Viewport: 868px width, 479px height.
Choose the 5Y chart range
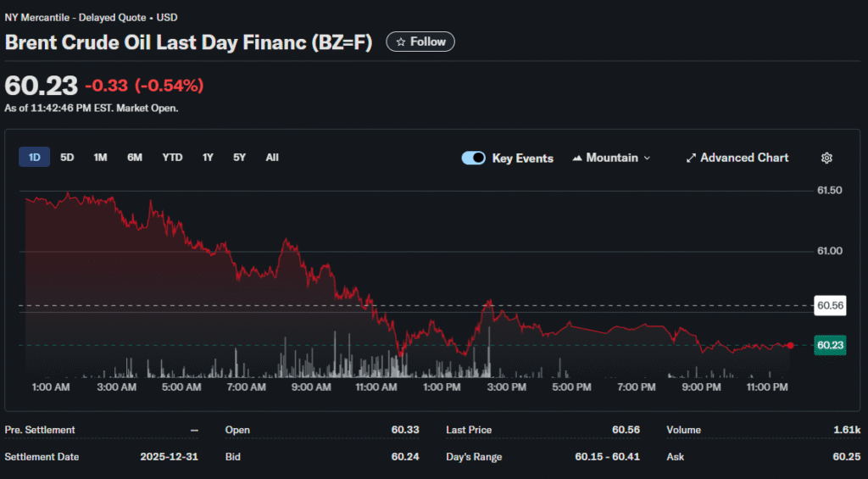point(239,157)
